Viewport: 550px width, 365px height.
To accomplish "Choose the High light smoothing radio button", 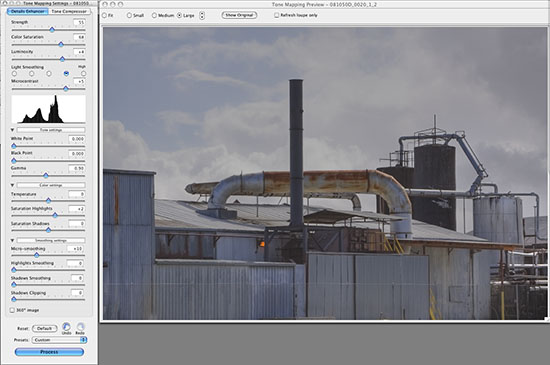I will click(83, 74).
